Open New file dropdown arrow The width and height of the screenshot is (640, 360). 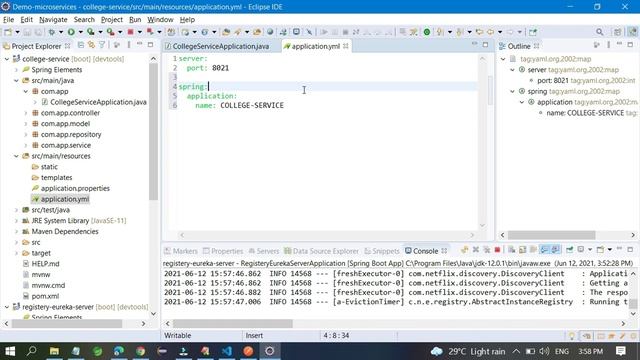[x=17, y=32]
